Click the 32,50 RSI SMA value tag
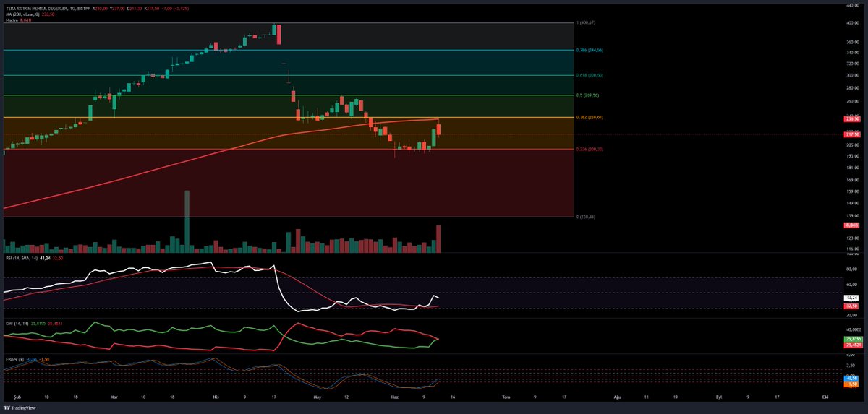The height and width of the screenshot is (414, 868). click(x=851, y=306)
